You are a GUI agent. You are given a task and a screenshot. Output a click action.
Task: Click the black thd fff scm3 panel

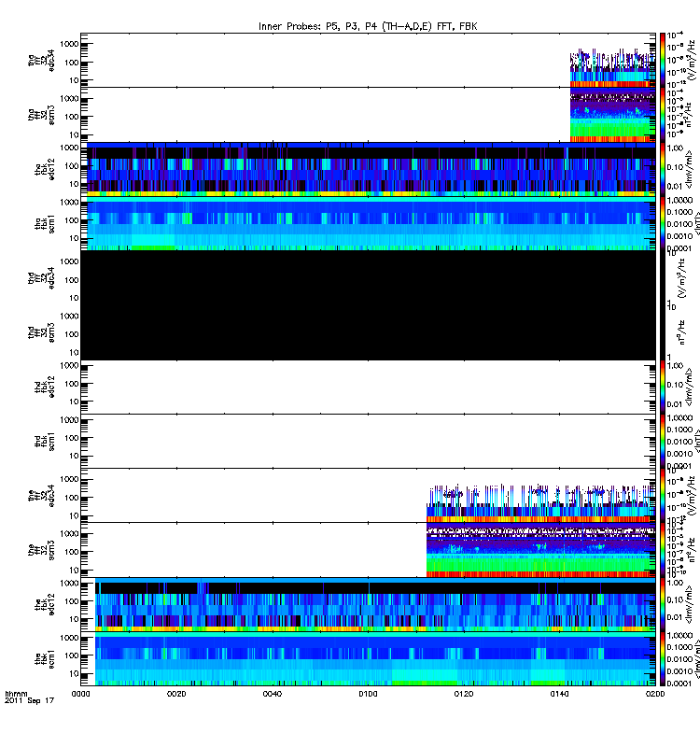click(x=368, y=332)
